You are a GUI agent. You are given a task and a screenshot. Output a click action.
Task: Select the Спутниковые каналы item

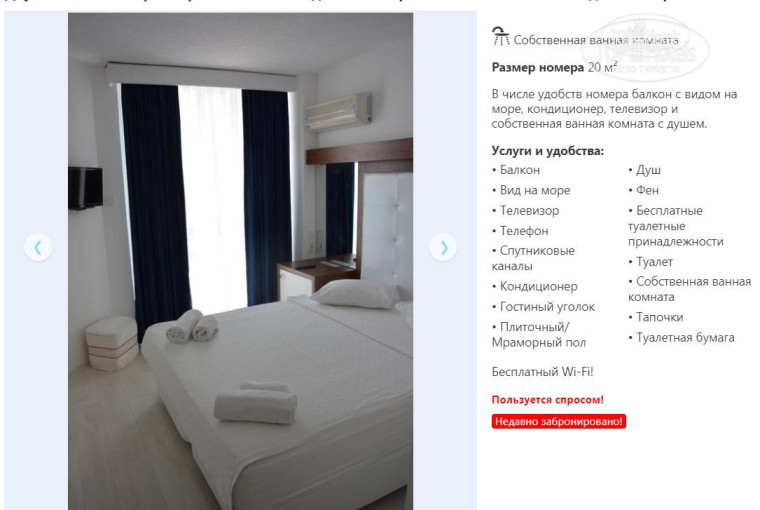click(533, 258)
